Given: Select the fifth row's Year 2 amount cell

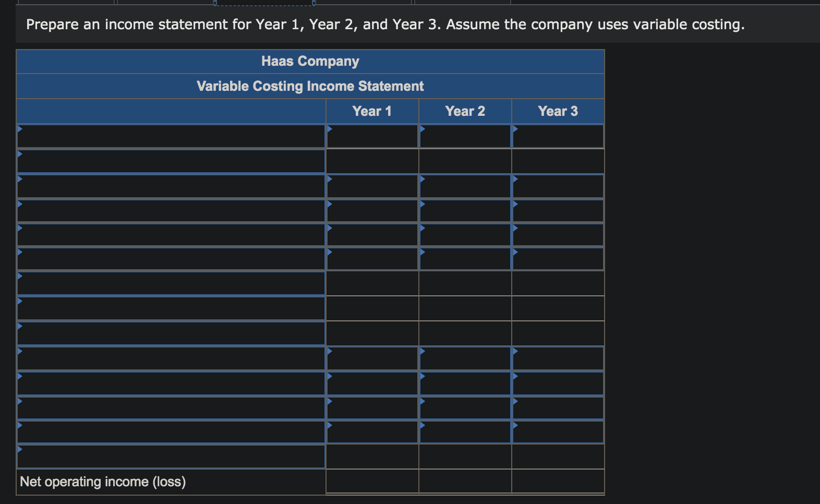Looking at the screenshot, I should pos(465,235).
